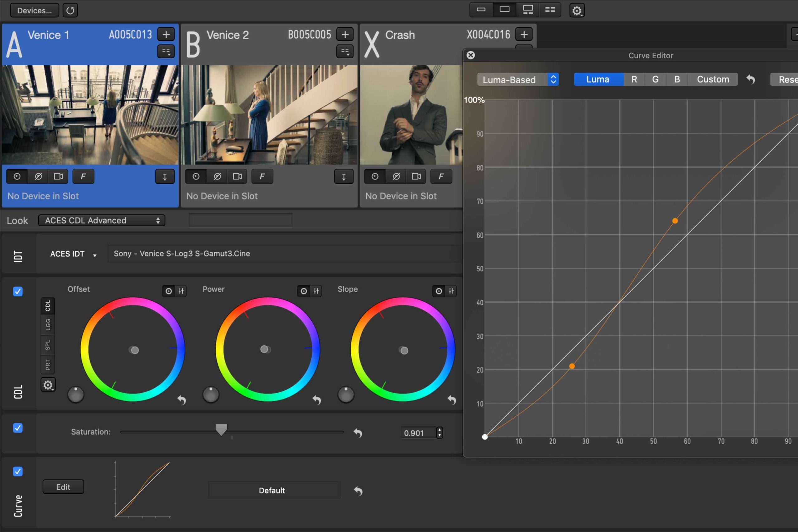Open the ACES IDT dropdown arrow
This screenshot has height=532, width=798.
coord(95,255)
